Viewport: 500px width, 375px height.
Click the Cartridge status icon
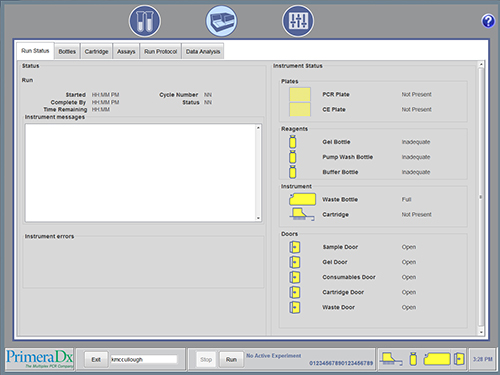[x=302, y=214]
